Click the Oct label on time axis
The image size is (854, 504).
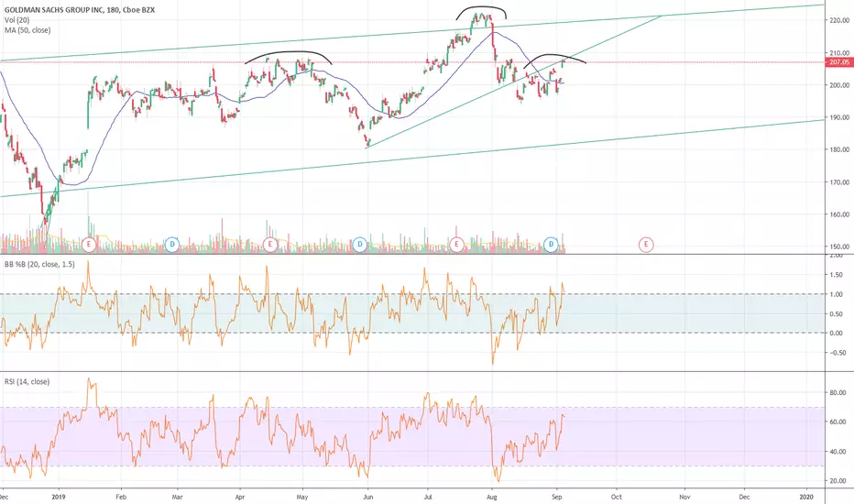(x=617, y=497)
